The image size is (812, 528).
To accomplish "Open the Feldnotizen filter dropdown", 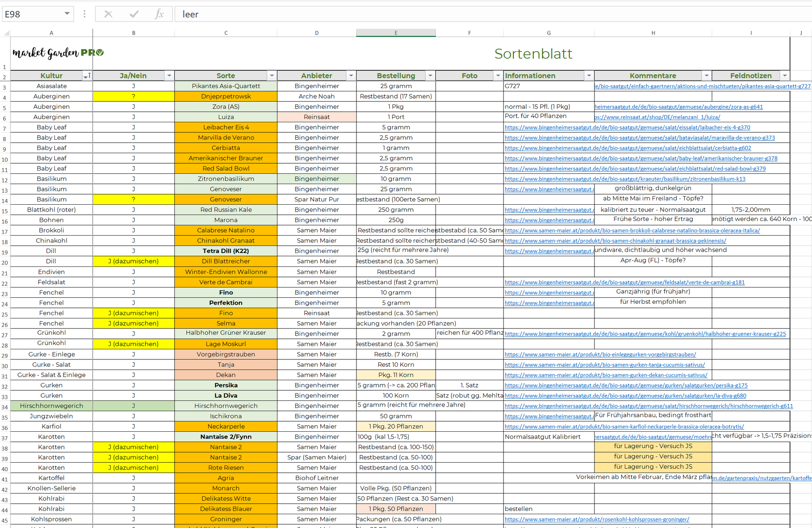I will [785, 76].
